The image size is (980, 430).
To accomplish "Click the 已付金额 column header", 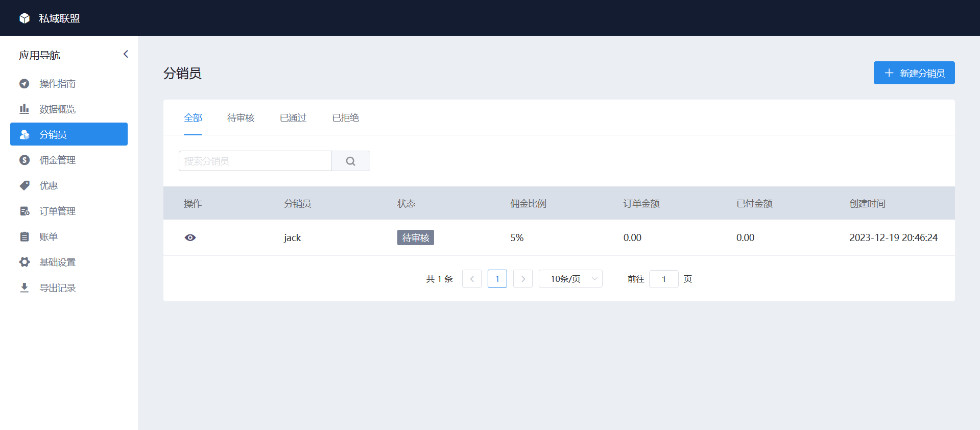I will click(754, 203).
